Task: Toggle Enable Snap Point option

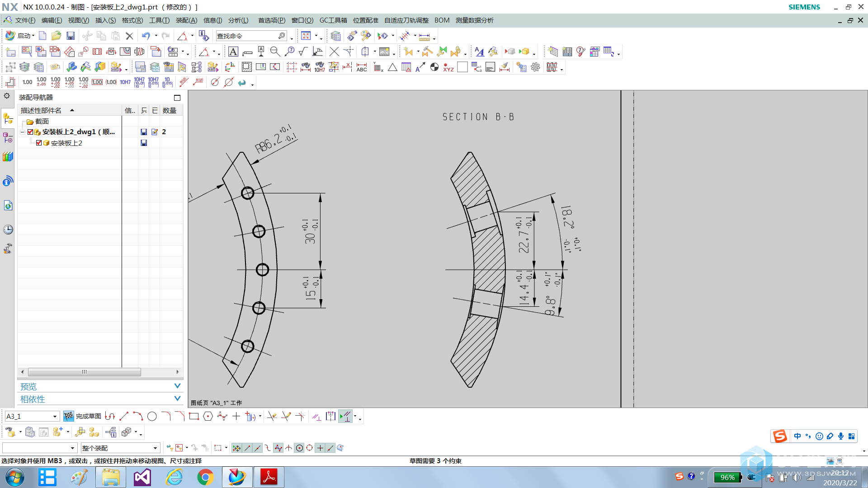Action: (236, 448)
